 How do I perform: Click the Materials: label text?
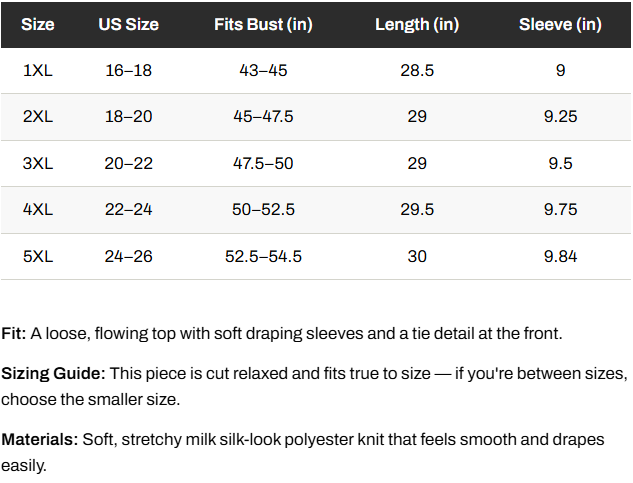coord(40,439)
